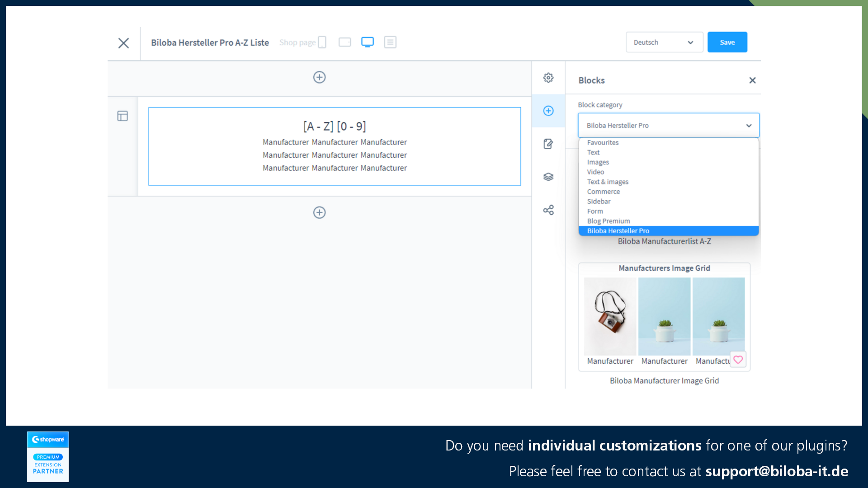
Task: Select the tablet view icon
Action: click(344, 42)
